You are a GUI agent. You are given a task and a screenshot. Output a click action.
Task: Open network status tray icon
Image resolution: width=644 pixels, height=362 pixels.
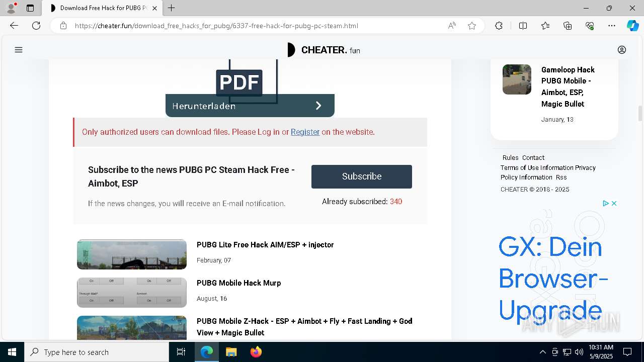[x=567, y=352]
